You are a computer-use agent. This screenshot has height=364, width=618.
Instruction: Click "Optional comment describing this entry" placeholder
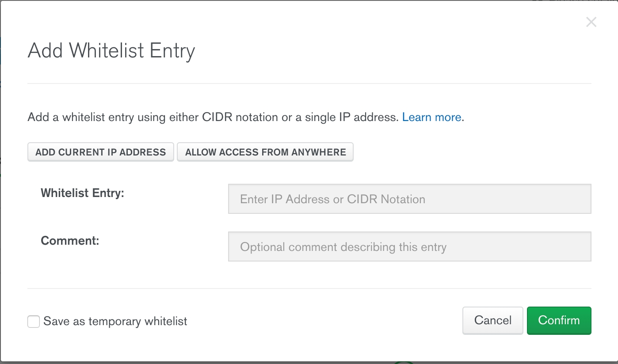coord(343,246)
